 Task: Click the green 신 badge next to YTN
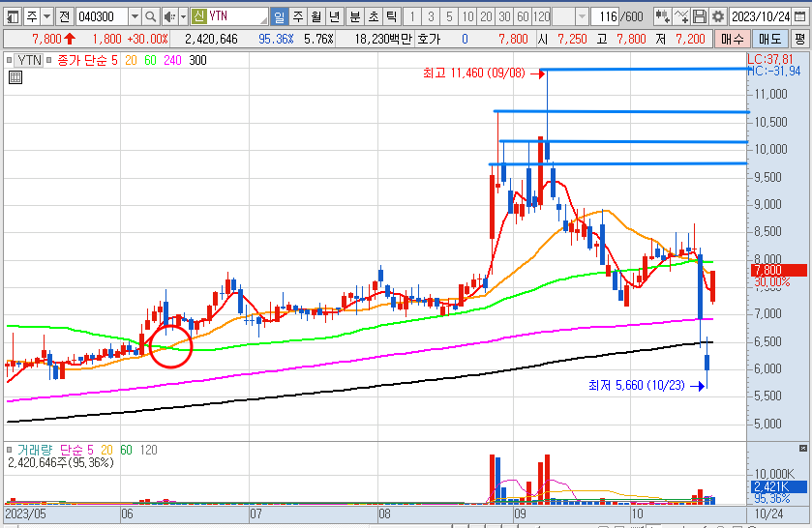tap(198, 16)
